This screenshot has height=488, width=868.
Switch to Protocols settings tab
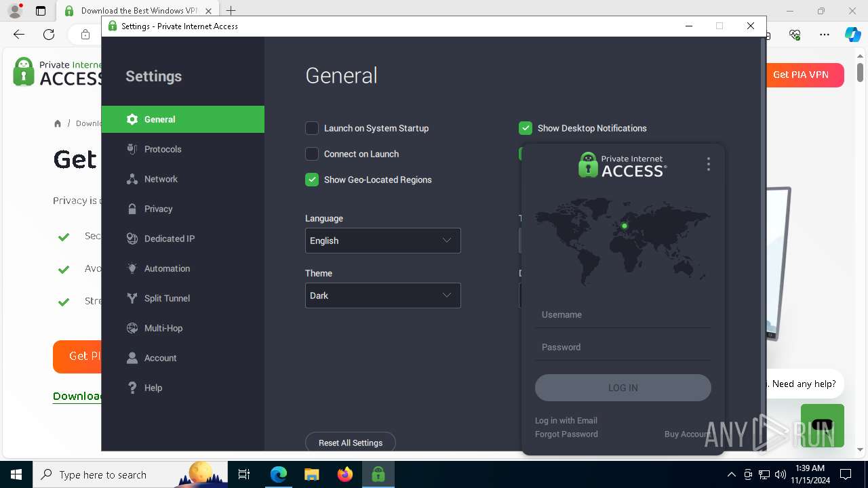183,149
